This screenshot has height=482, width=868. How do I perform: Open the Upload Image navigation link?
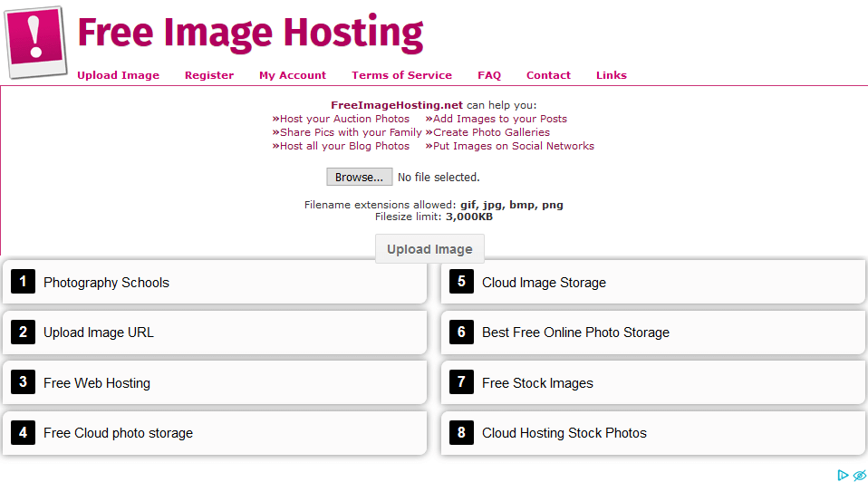click(118, 75)
